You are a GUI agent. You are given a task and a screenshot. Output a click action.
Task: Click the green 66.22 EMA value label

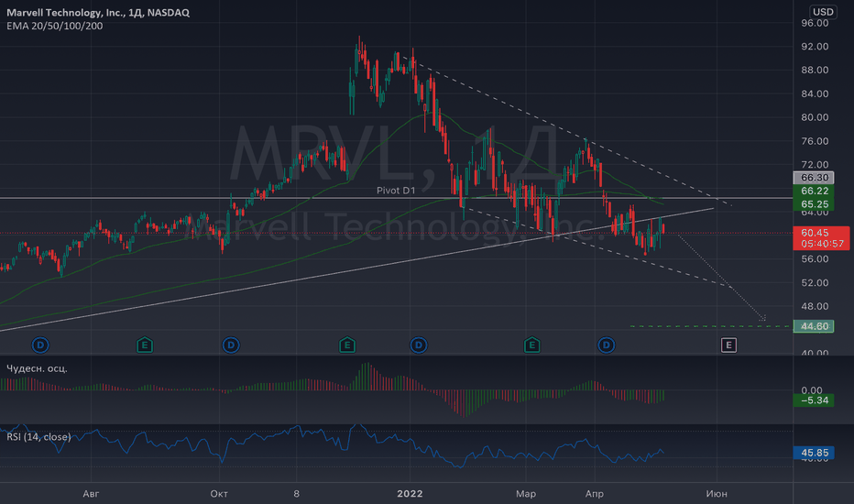(x=814, y=191)
